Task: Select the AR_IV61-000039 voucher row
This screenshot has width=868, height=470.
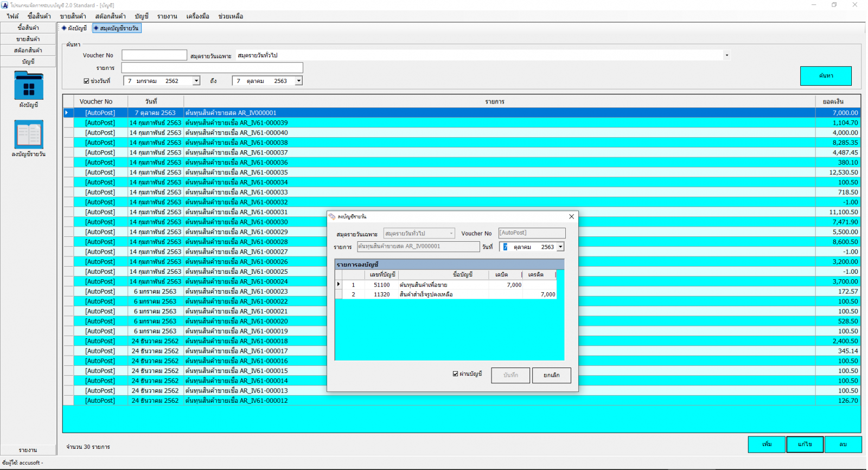Action: [236, 123]
